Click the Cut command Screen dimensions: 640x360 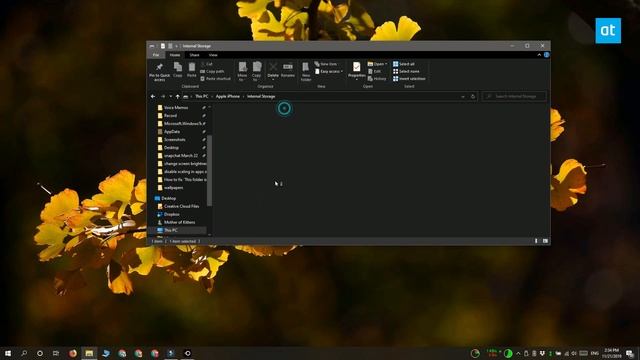[x=207, y=64]
